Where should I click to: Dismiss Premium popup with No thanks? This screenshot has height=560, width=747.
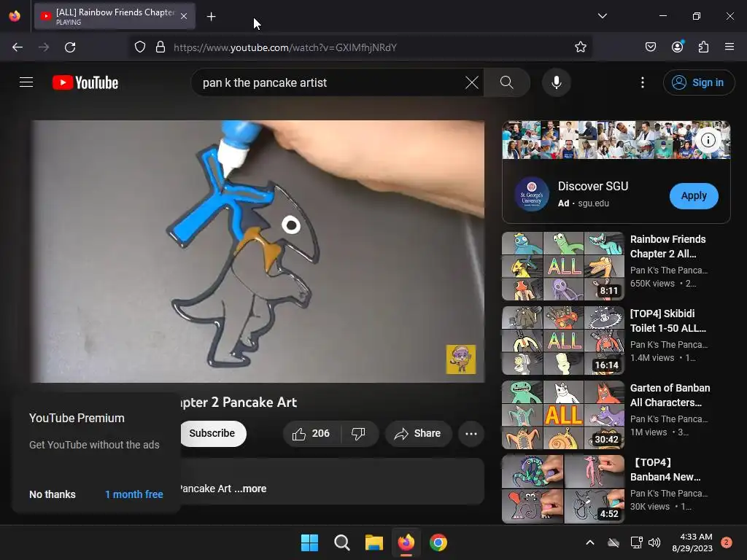[53, 494]
